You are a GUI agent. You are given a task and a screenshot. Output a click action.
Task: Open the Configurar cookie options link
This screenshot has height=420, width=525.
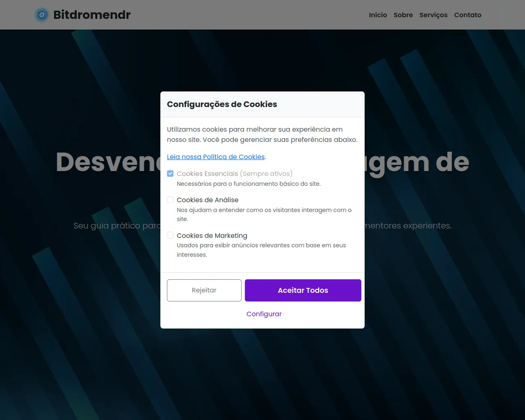click(x=264, y=314)
